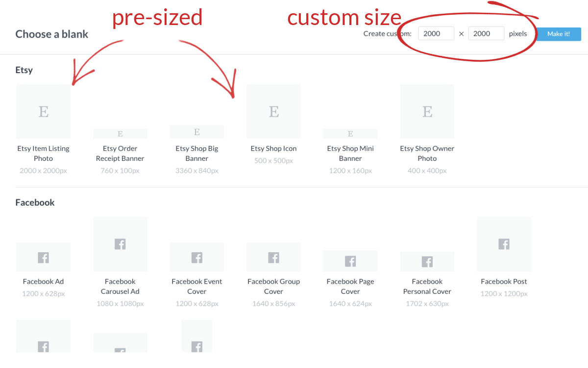Image resolution: width=588 pixels, height=368 pixels.
Task: Click the Facebook section heading
Action: click(x=35, y=203)
